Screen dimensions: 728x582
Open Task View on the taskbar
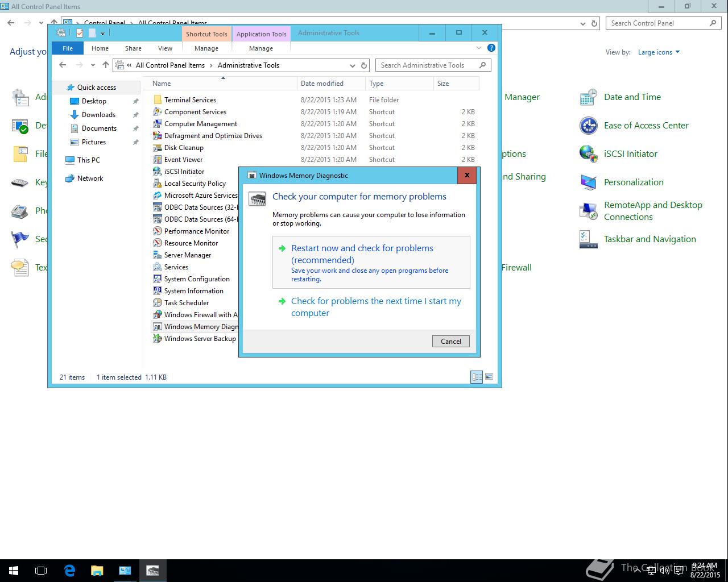41,571
